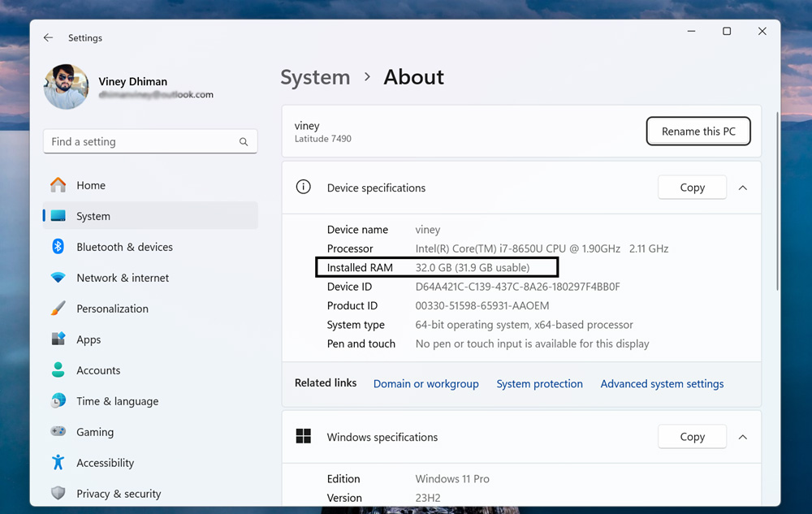Viewport: 812px width, 514px height.
Task: Click the vertical scrollbar on the right
Action: coord(777,201)
